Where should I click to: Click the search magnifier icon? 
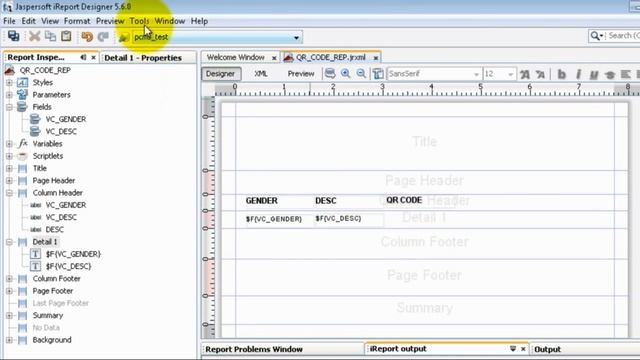coord(595,36)
